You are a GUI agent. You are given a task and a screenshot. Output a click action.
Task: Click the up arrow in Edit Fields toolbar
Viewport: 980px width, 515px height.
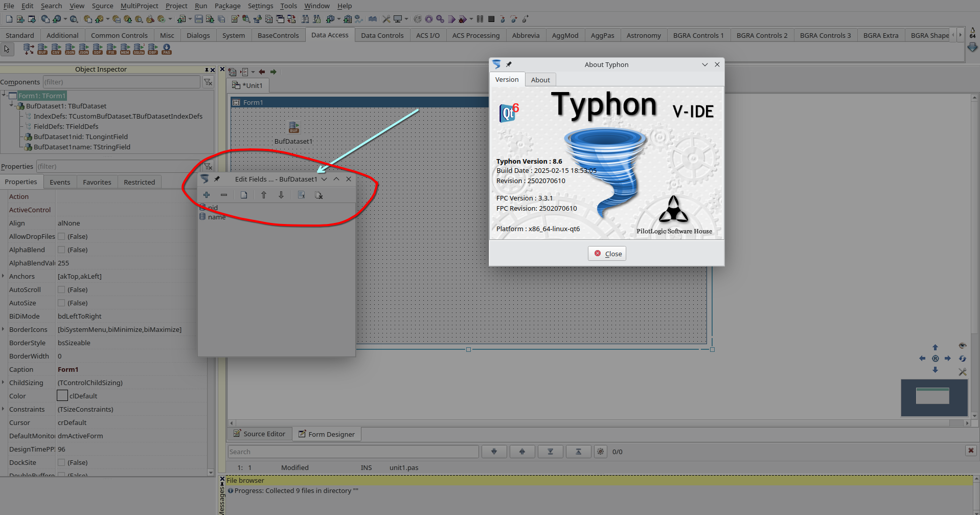[x=264, y=195]
